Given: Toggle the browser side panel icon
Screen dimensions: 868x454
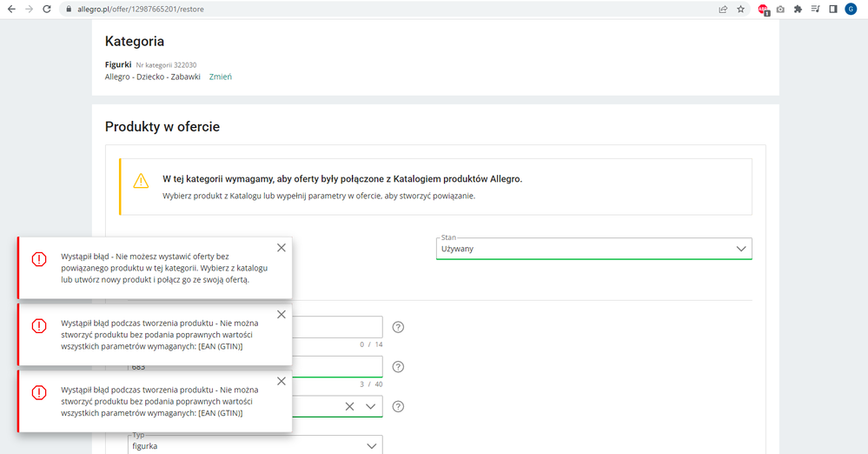Looking at the screenshot, I should 833,9.
